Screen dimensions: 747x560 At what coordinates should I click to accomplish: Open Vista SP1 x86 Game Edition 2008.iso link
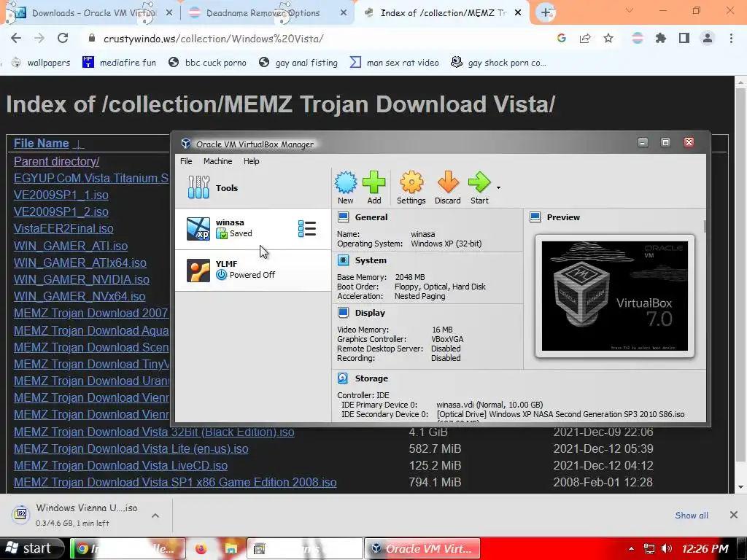point(175,483)
